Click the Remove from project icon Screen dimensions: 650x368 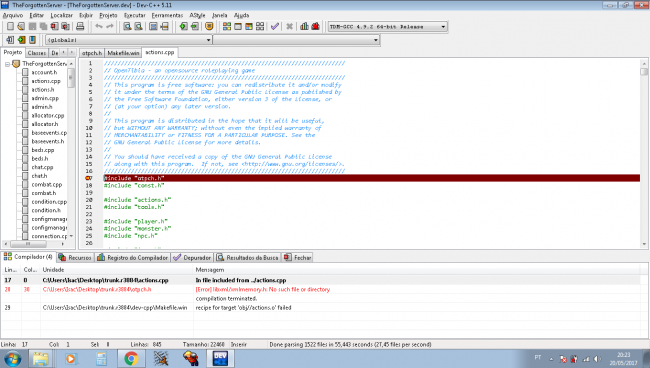(x=194, y=26)
